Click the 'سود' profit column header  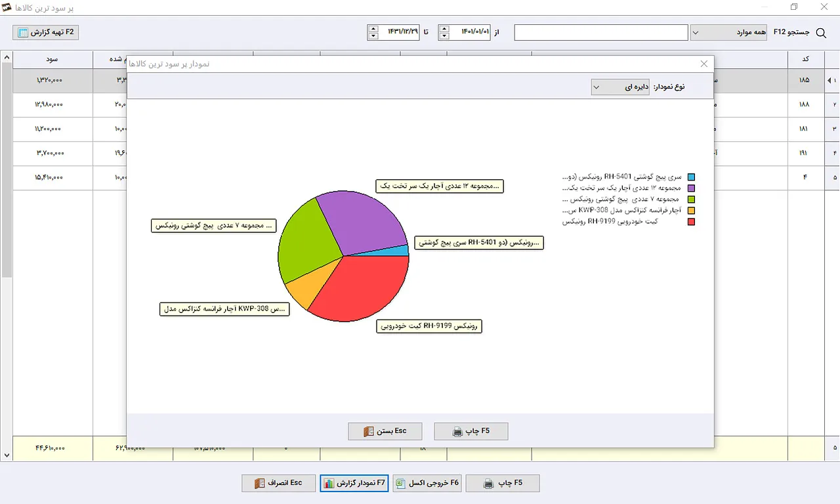(x=52, y=59)
